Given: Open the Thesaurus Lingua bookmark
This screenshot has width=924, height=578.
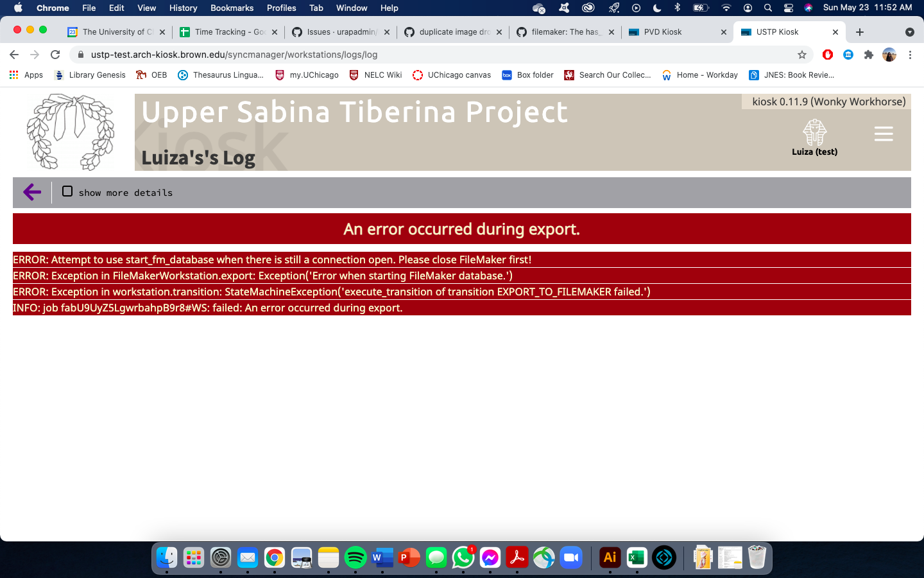Looking at the screenshot, I should [221, 75].
